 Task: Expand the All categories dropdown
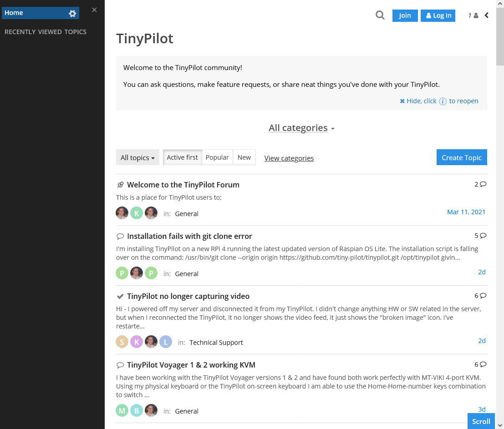pos(301,128)
